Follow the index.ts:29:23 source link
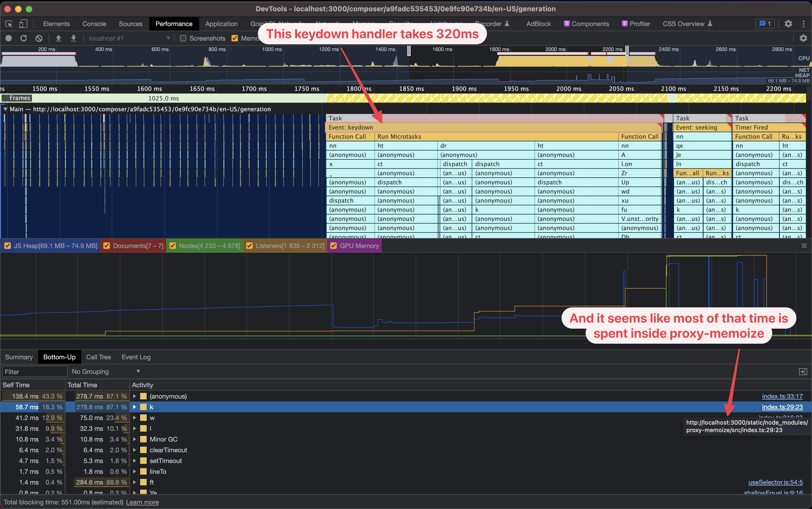The image size is (812, 509). coord(782,407)
